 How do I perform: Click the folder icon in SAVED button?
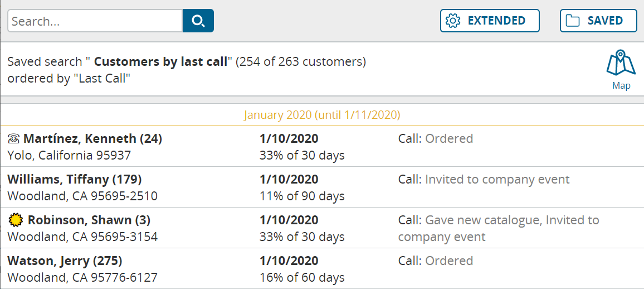click(573, 21)
